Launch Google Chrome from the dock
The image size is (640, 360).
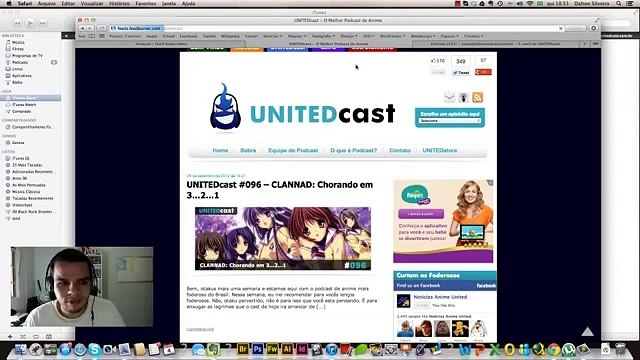click(554, 350)
